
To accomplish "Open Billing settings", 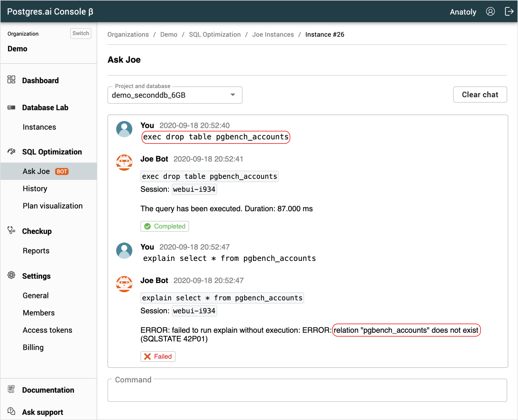I will (x=33, y=348).
